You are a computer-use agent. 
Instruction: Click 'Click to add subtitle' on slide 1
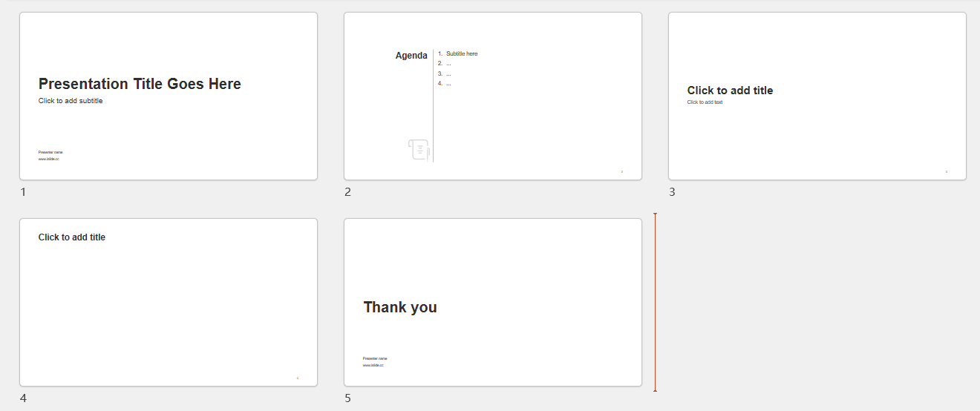tap(71, 101)
